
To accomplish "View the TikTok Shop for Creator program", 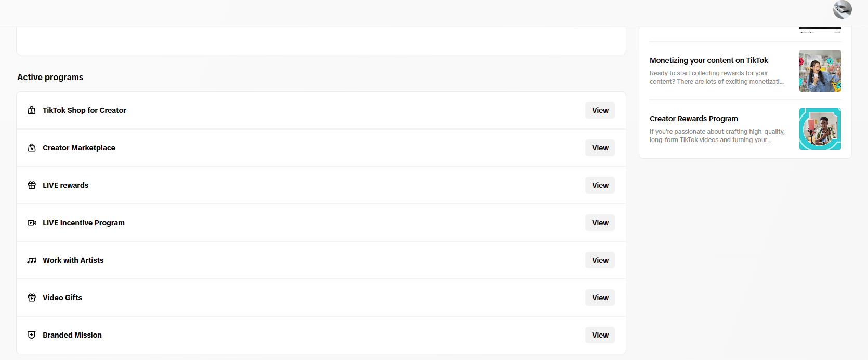I will coord(600,110).
